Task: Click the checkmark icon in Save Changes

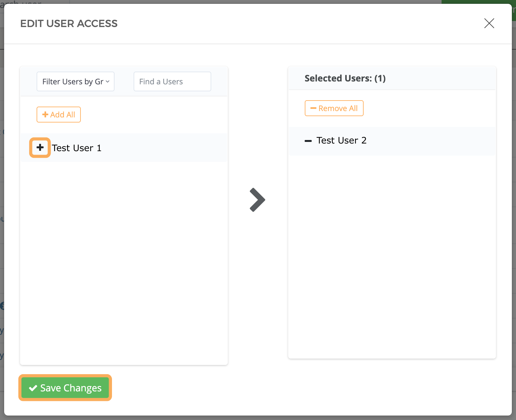Action: point(32,388)
